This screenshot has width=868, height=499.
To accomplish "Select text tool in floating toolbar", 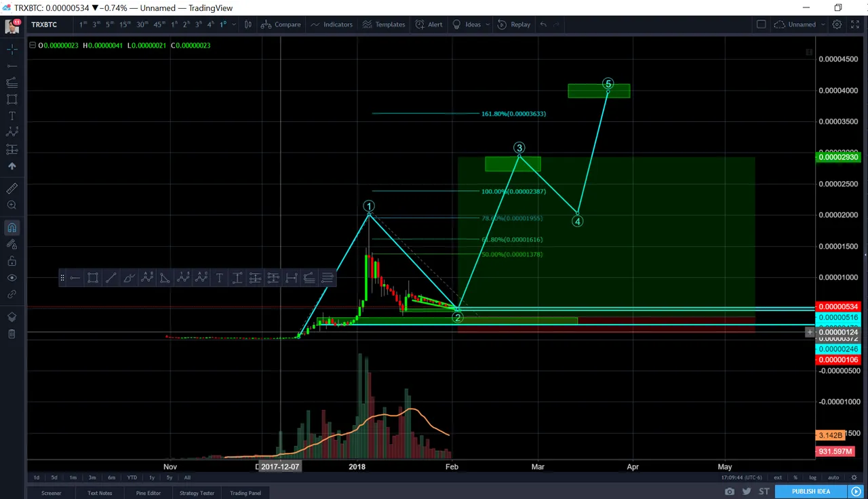I will click(x=219, y=277).
